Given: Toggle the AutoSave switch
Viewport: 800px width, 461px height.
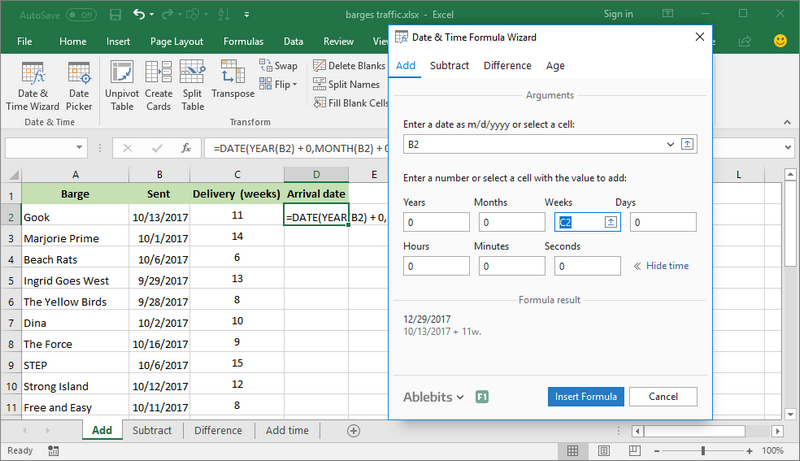Looking at the screenshot, I should [x=82, y=15].
